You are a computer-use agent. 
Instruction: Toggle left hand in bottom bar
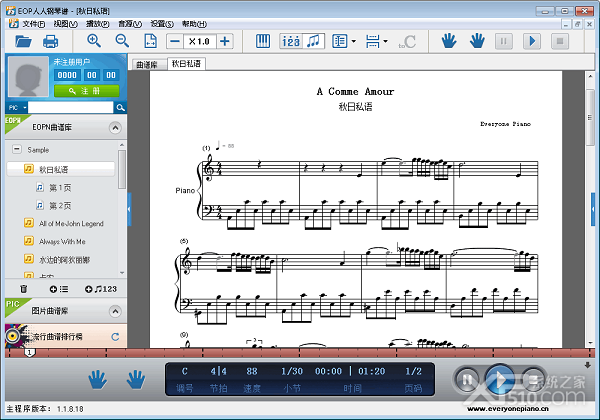tap(97, 379)
